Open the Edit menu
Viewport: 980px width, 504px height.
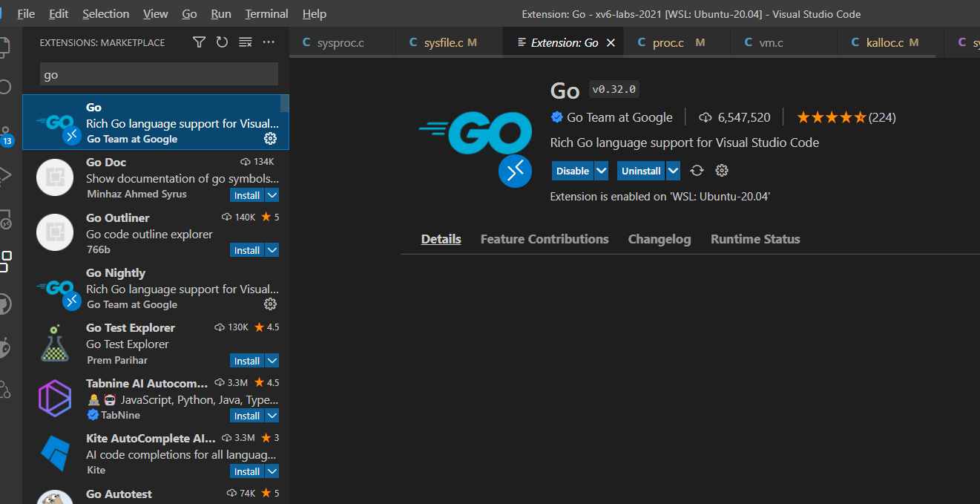[59, 14]
